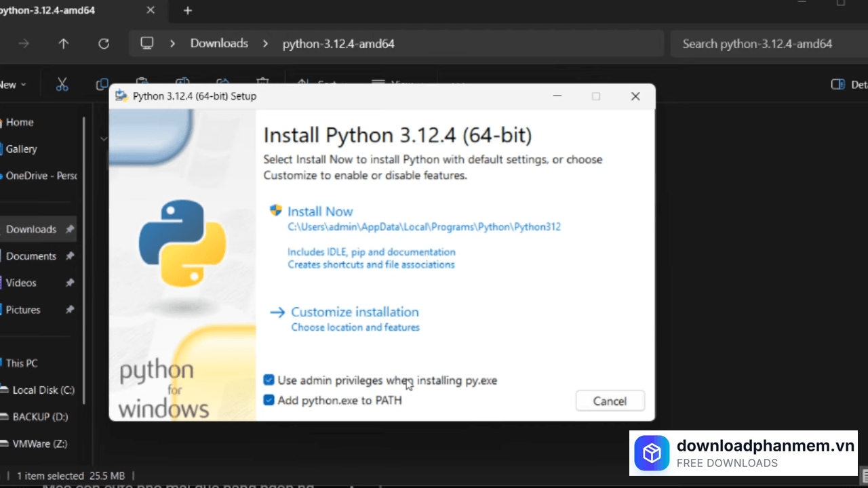Open Documents in the sidebar
Viewport: 868px width, 488px height.
tap(31, 256)
